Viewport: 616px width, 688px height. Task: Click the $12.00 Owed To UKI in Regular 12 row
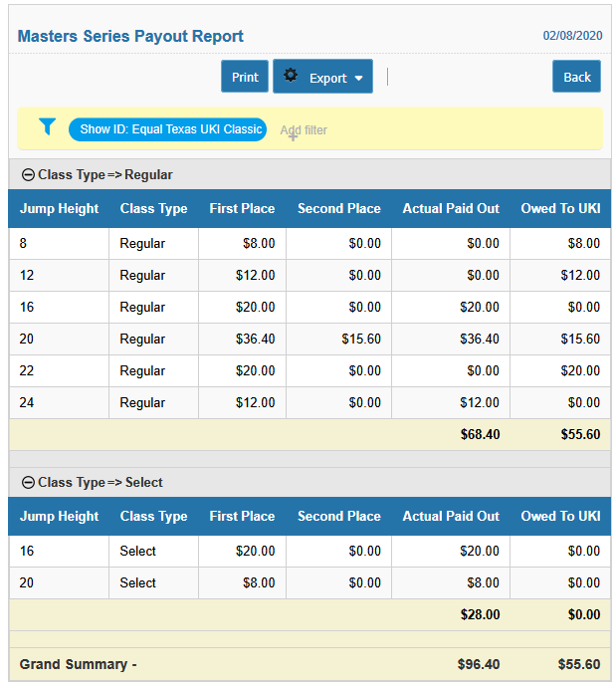560,275
